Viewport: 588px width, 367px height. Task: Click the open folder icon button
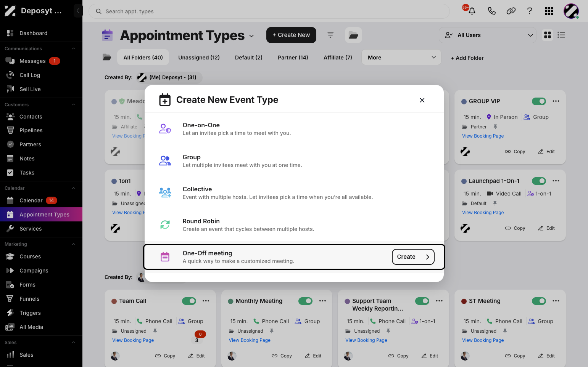pyautogui.click(x=353, y=35)
